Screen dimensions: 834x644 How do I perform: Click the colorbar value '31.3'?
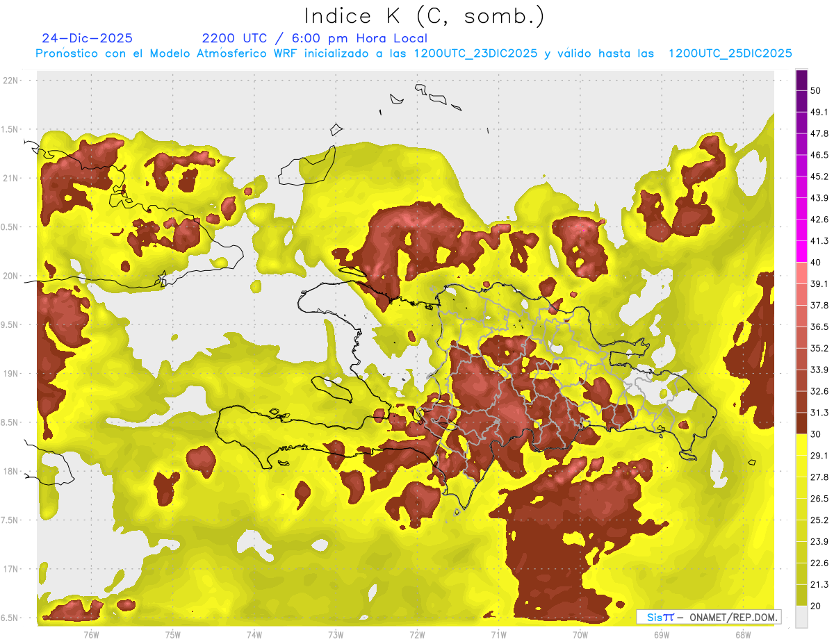click(x=819, y=413)
